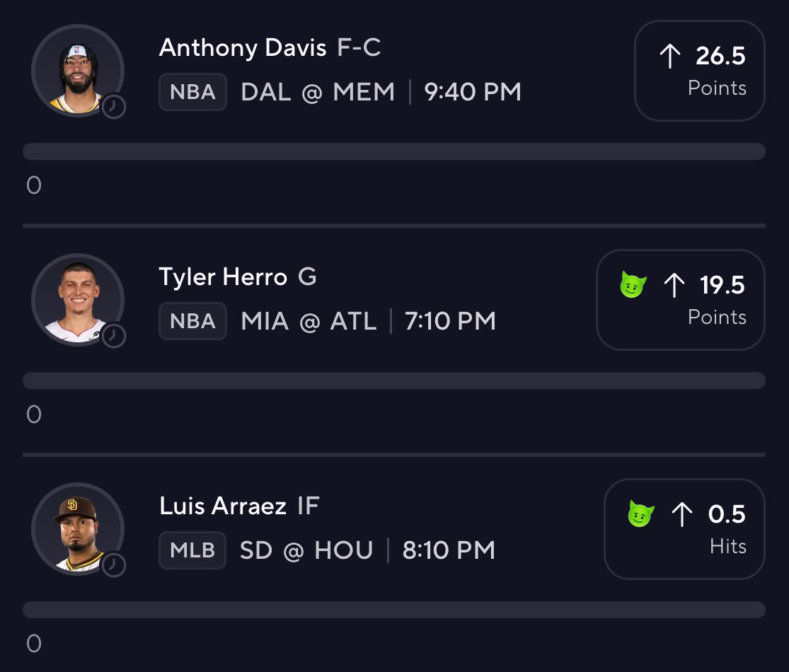The height and width of the screenshot is (672, 789).
Task: Click the clock badge on Luis Arraez's avatar
Action: pos(114,565)
